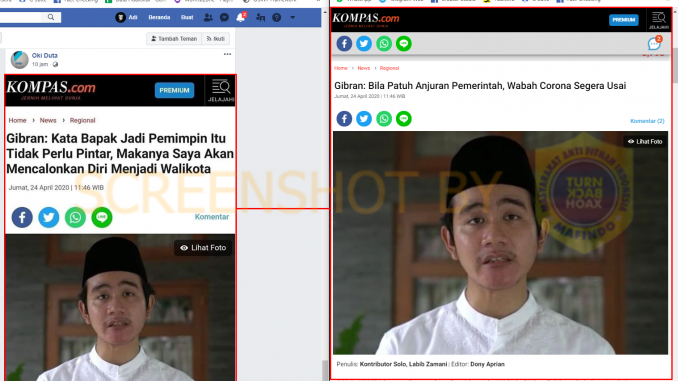The width and height of the screenshot is (678, 381).
Task: Click LINE share icon below Kompas article date
Action: point(404,118)
